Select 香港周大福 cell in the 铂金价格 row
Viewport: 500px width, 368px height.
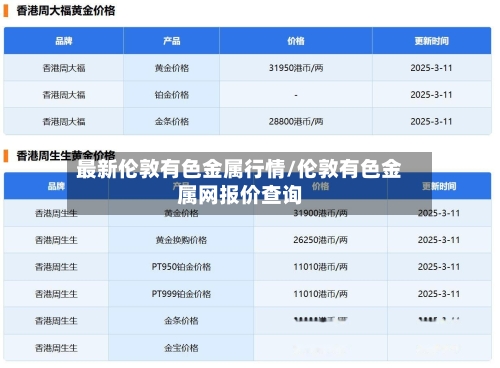64,95
